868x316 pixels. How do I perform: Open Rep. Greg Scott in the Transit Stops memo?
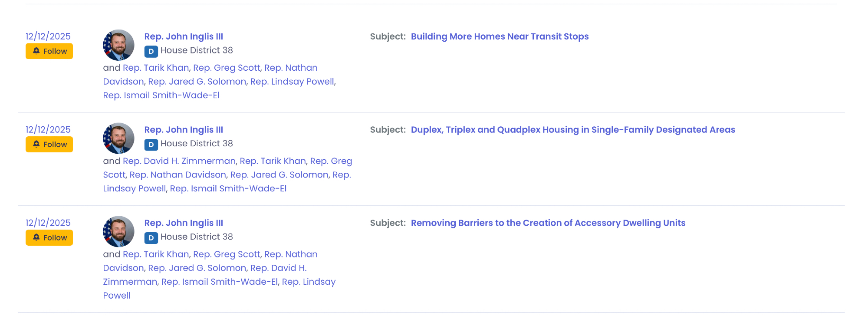coord(227,68)
